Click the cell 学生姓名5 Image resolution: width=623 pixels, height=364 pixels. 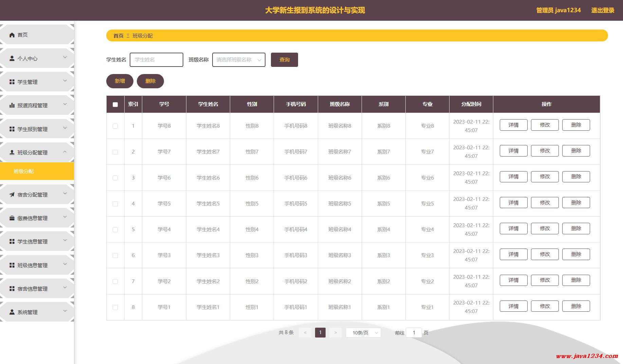pyautogui.click(x=208, y=203)
